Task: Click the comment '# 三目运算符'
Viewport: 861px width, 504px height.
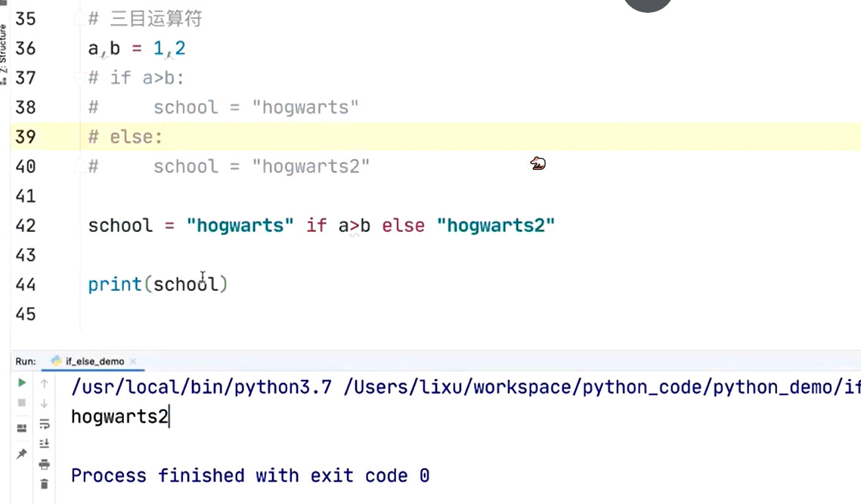Action: (x=145, y=19)
